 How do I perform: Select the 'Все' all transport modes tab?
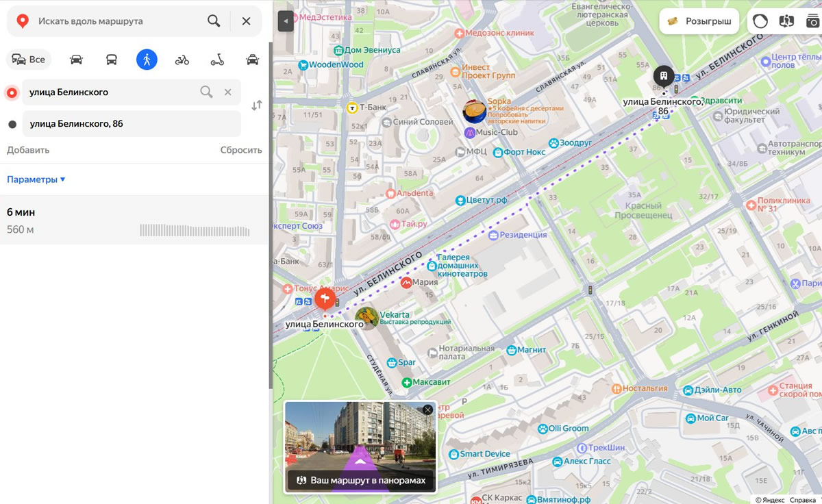pos(29,60)
